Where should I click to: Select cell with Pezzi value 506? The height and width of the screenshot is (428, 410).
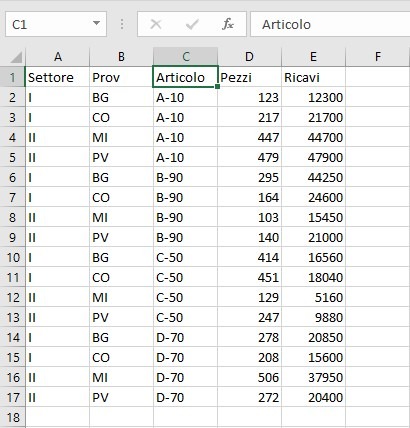point(249,377)
